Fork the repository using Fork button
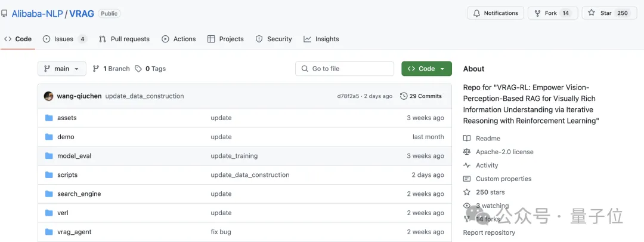Image resolution: width=644 pixels, height=242 pixels. [x=545, y=13]
